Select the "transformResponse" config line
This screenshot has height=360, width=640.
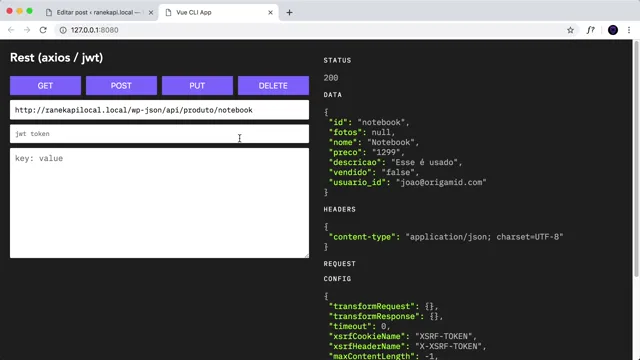click(386, 316)
